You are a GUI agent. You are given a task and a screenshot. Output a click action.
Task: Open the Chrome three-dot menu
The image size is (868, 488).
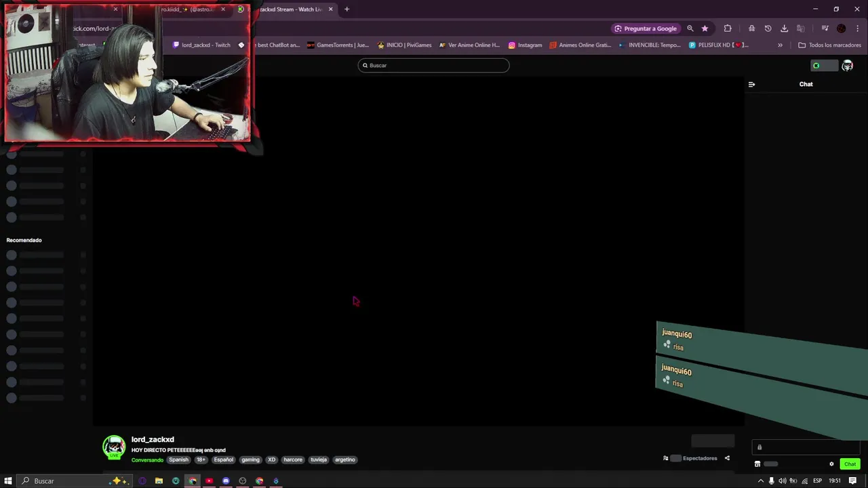(857, 28)
